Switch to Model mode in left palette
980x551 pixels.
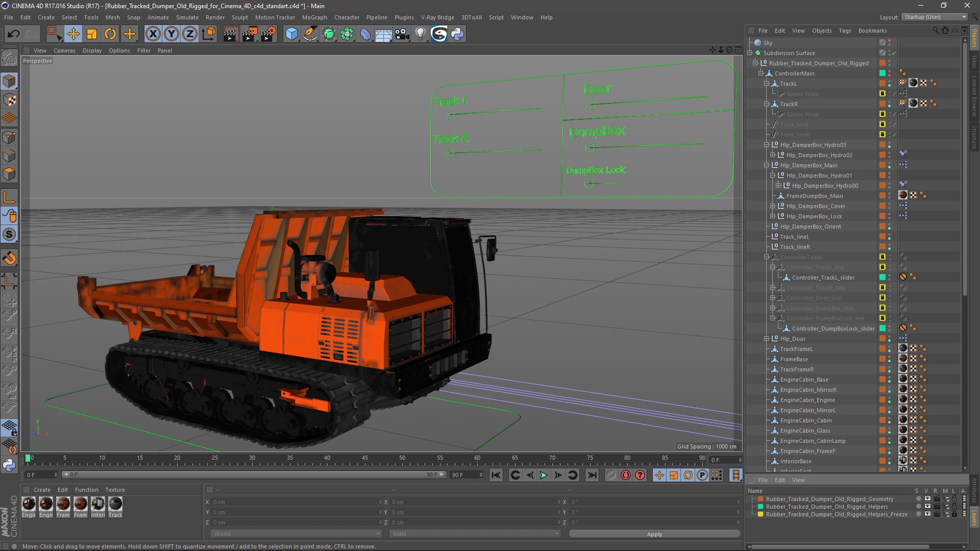point(9,82)
